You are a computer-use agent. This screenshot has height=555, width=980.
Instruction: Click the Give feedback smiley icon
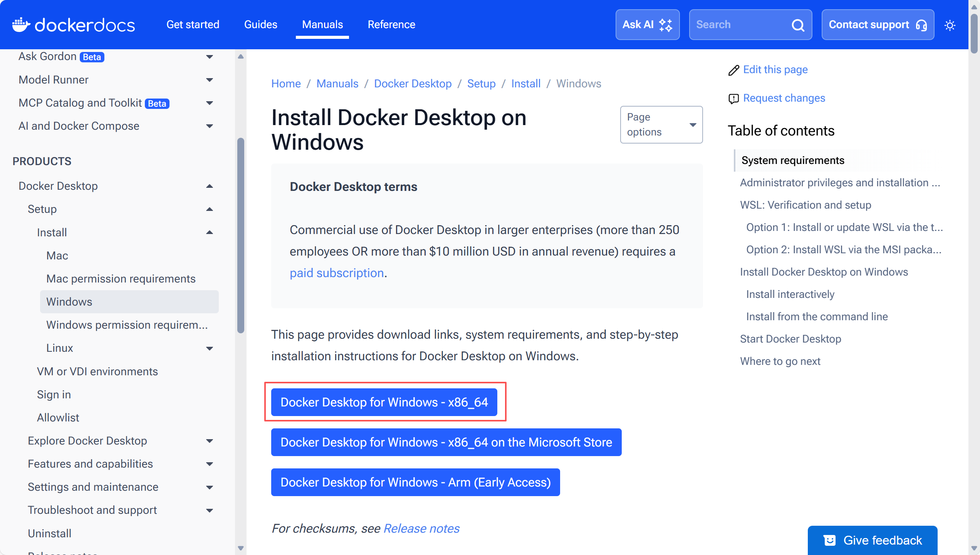coord(829,540)
